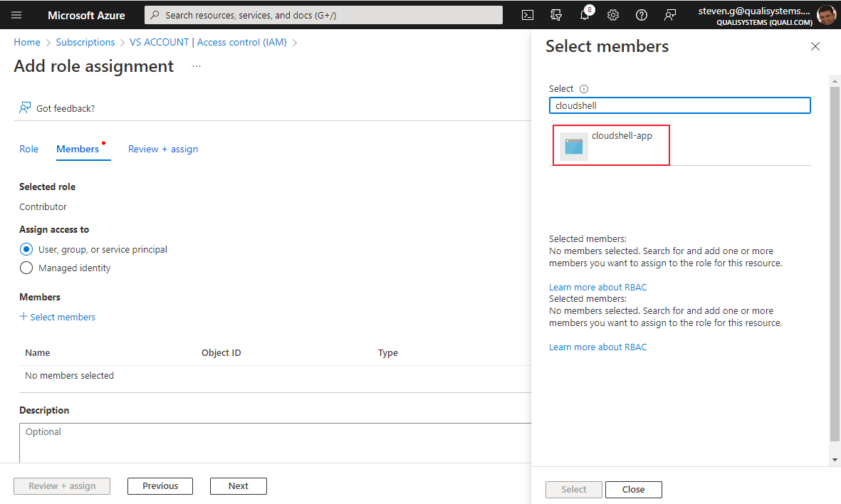Open the Azure portal hamburger menu
Screen dimensions: 841x504
pyautogui.click(x=17, y=15)
